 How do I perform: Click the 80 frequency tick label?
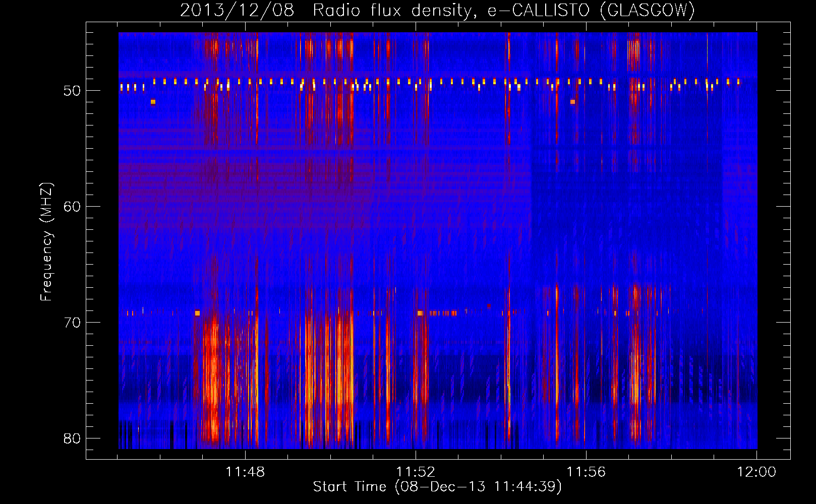72,438
